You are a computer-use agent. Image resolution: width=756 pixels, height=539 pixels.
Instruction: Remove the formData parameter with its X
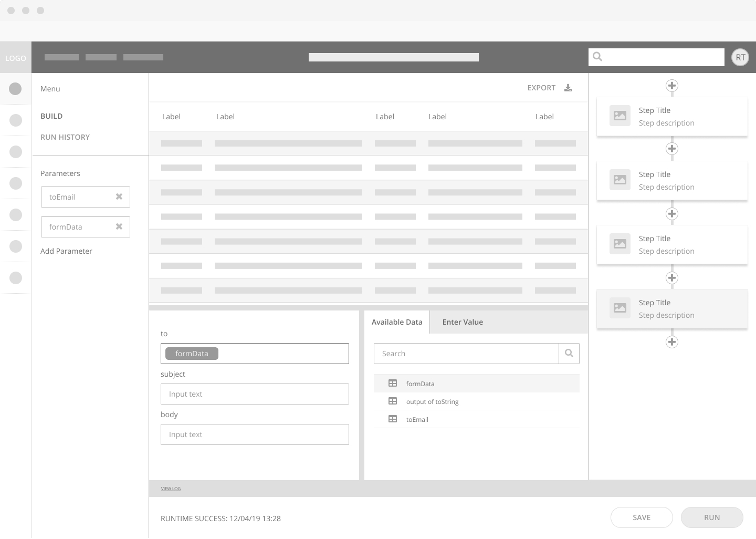(119, 226)
